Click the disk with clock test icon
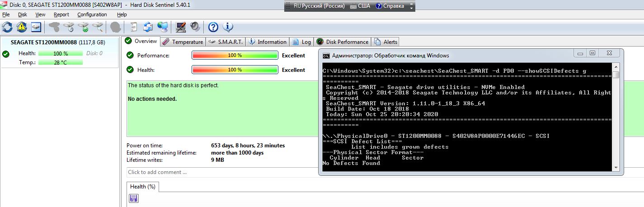Screen dimensions: 644x207 click(69, 27)
